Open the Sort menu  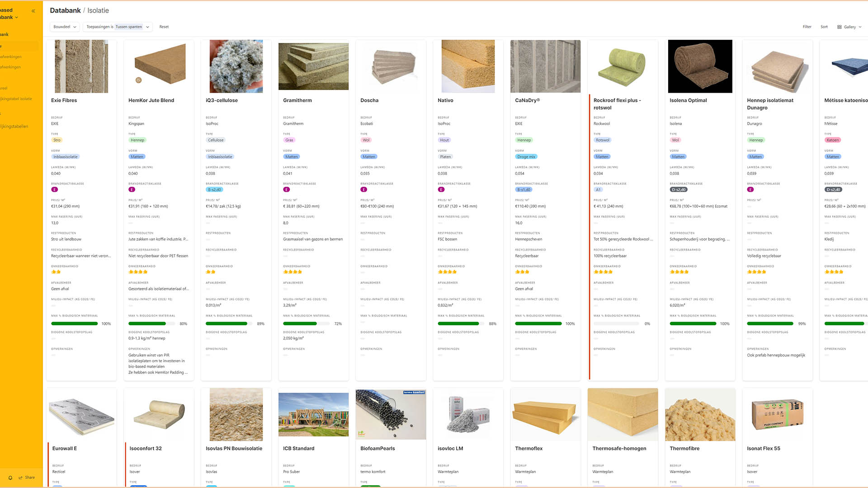(824, 27)
